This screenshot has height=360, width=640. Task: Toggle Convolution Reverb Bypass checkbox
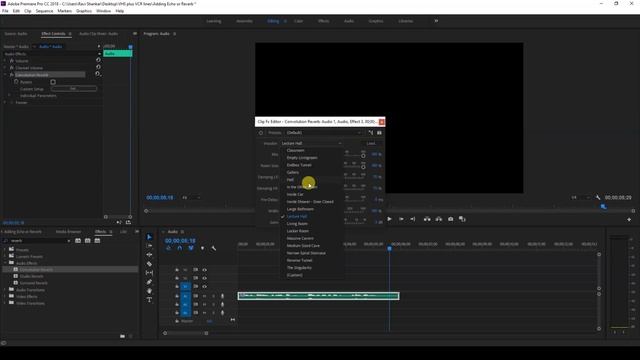tap(53, 82)
